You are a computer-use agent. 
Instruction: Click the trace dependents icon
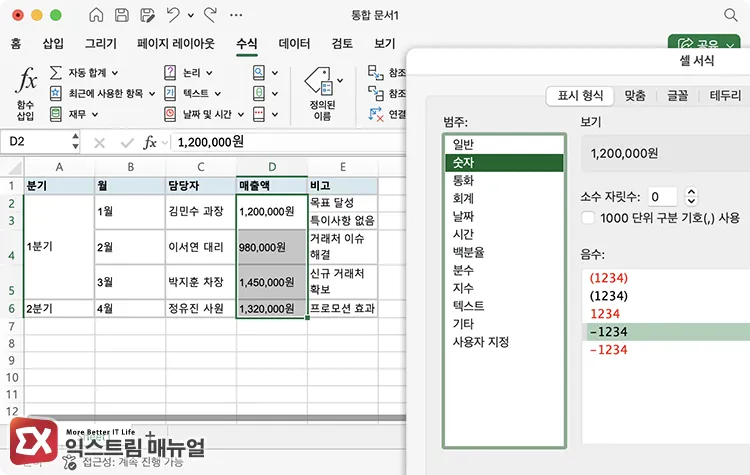[375, 93]
